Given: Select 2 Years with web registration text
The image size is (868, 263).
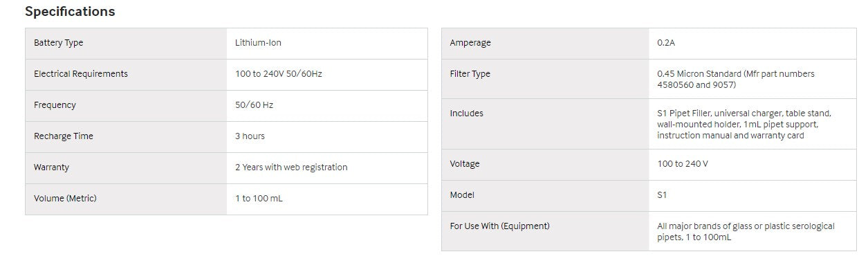Looking at the screenshot, I should coord(291,167).
